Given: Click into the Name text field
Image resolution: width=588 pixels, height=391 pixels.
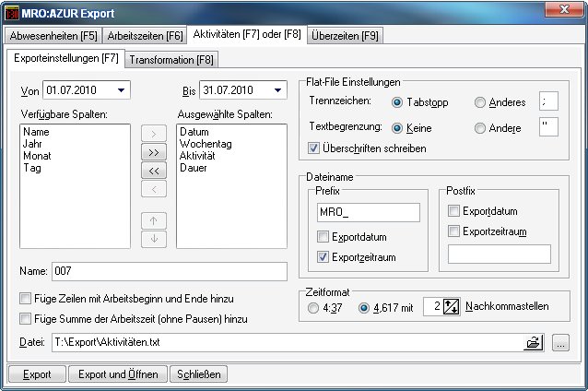Looking at the screenshot, I should click(169, 271).
